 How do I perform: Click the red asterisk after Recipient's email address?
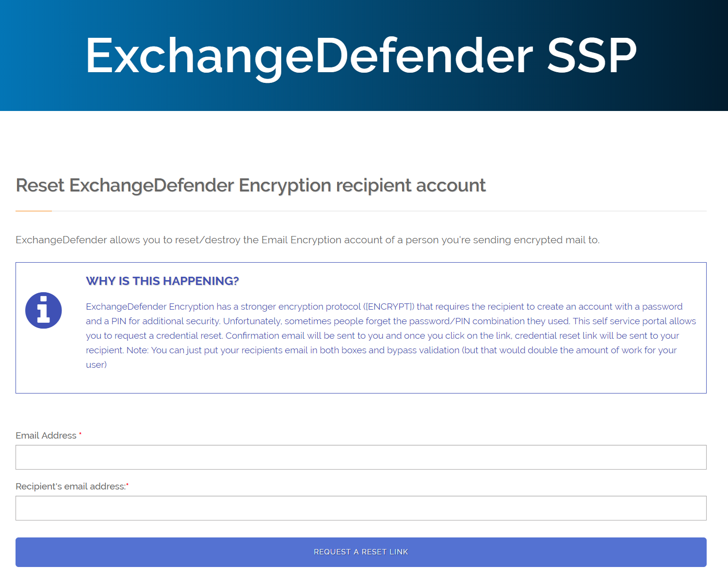click(128, 485)
